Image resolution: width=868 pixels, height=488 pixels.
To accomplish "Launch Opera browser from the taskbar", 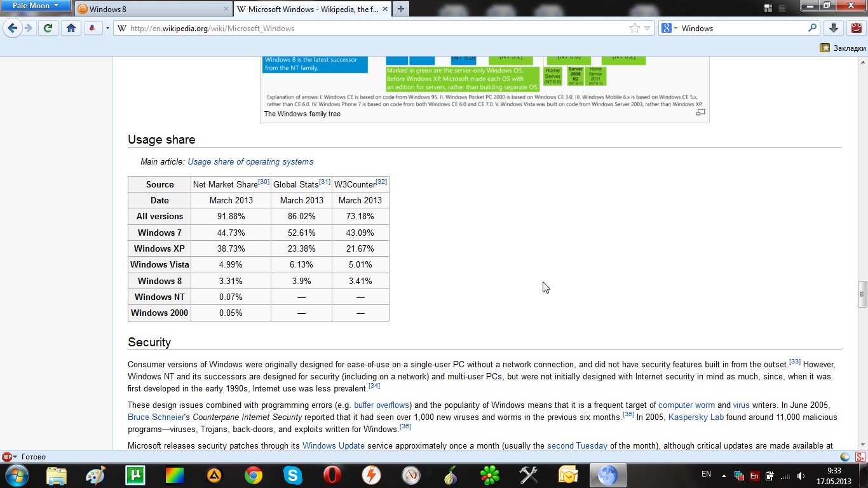I will [332, 475].
